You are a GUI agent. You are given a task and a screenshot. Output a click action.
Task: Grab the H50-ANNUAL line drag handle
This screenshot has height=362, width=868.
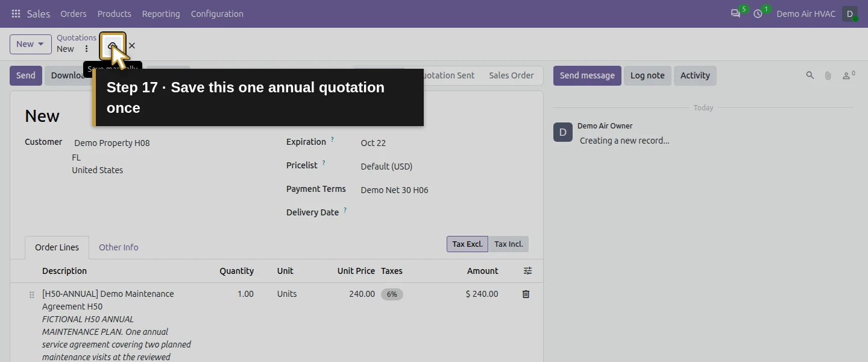[x=32, y=295]
